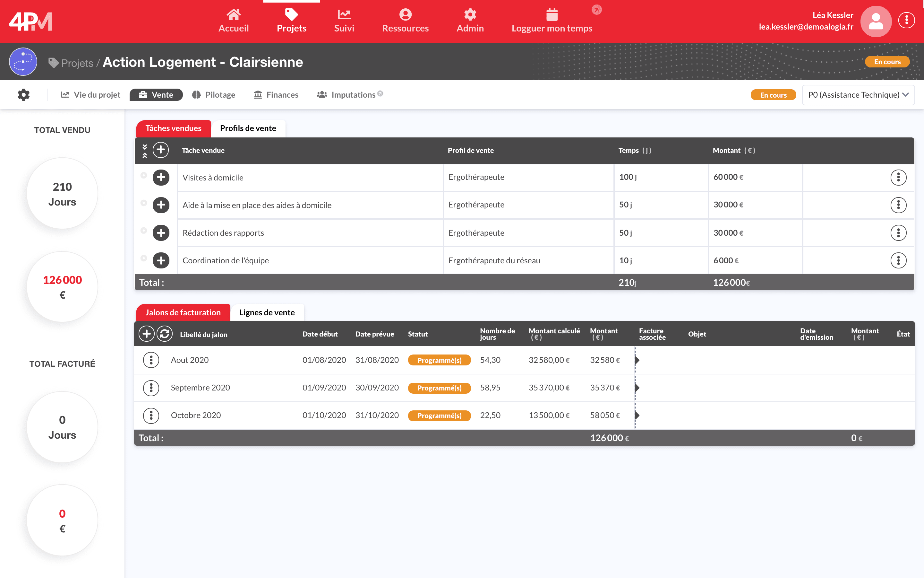924x578 pixels.
Task: Click the user avatar of Léa Kessler
Action: click(876, 21)
